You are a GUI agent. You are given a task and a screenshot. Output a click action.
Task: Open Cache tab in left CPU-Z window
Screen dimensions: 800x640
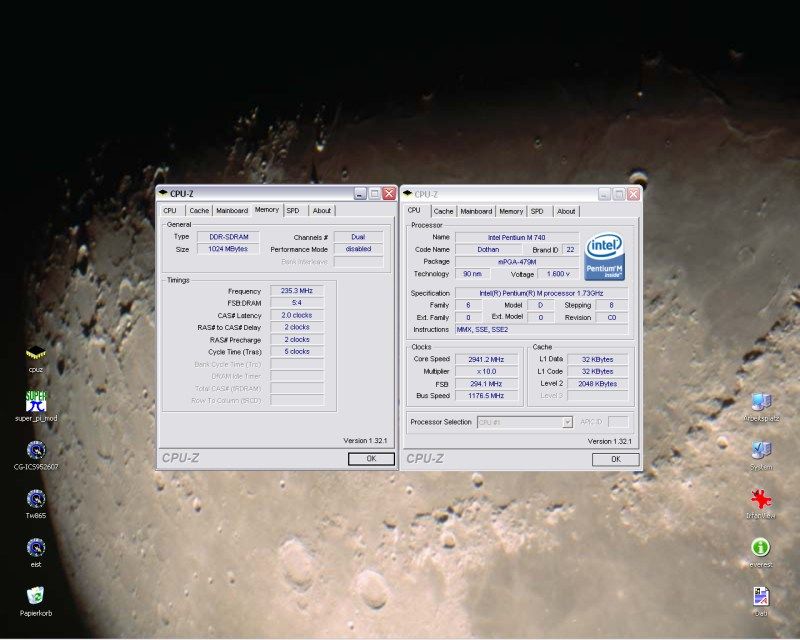[199, 210]
